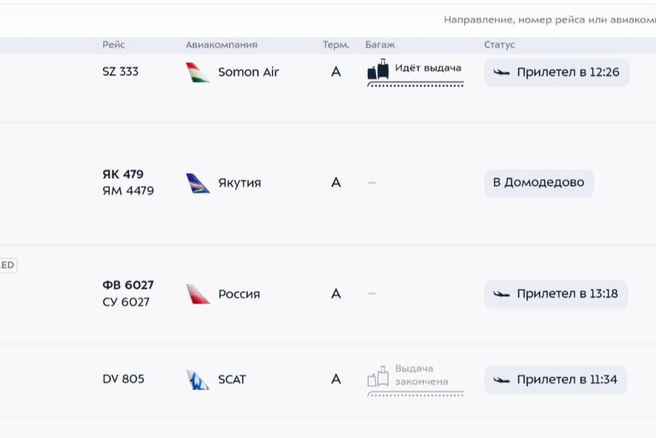Open the В Домодедово status badge
The height and width of the screenshot is (438, 656).
(x=539, y=183)
